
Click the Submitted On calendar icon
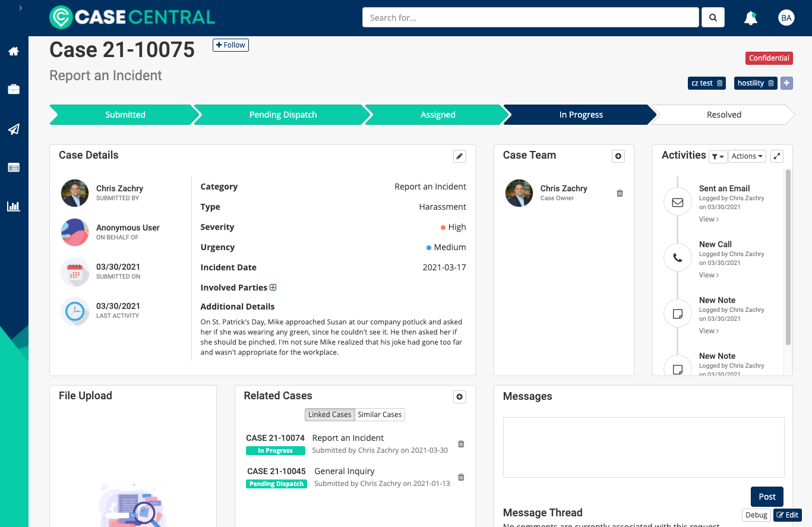75,272
